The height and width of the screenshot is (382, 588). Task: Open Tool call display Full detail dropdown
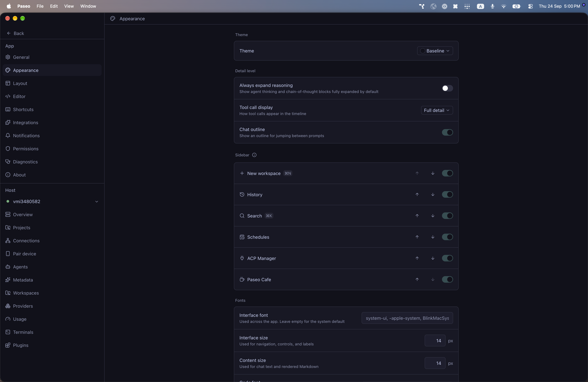pos(437,110)
